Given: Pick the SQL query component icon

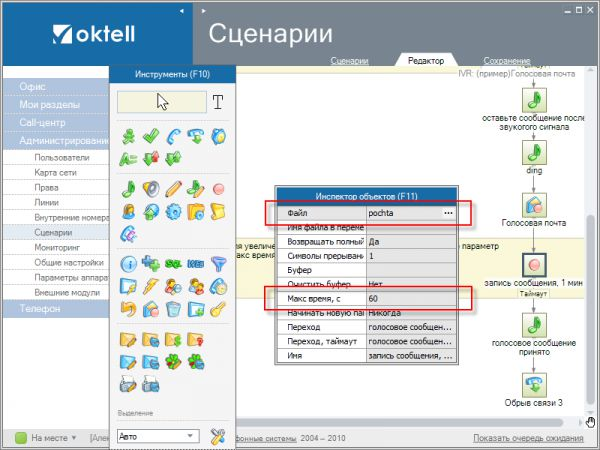Looking at the screenshot, I should point(173,264).
